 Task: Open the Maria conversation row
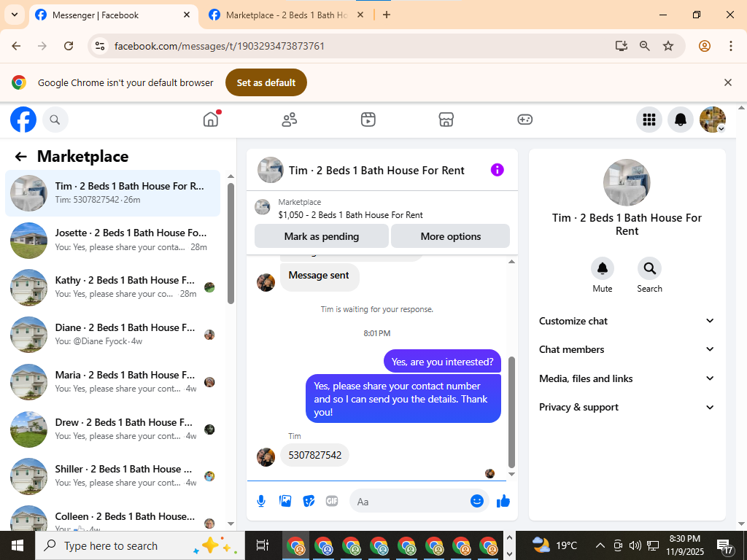click(x=113, y=381)
